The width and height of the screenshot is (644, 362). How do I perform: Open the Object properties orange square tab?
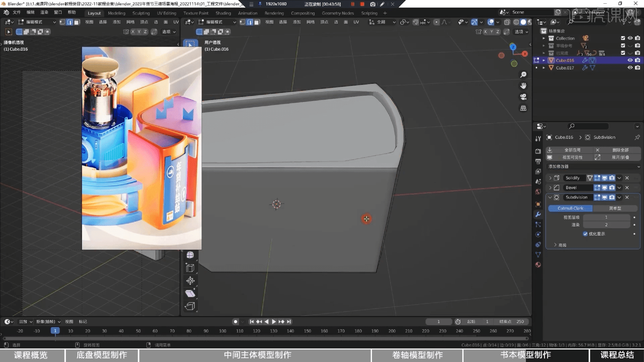coord(538,204)
